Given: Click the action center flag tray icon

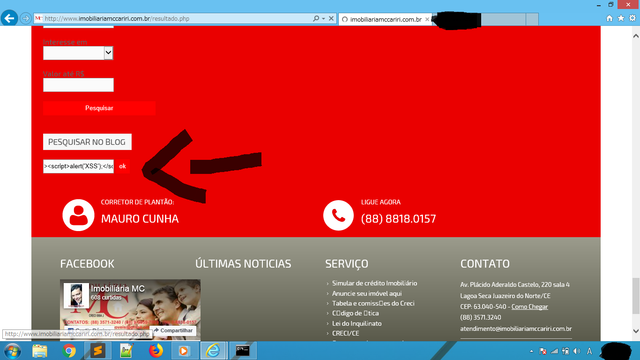Looking at the screenshot, I should pyautogui.click(x=543, y=351).
